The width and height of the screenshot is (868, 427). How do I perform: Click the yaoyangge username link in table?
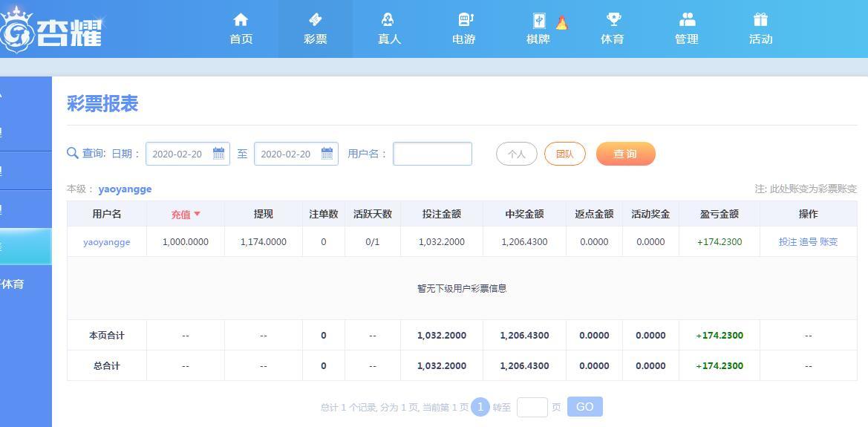[x=106, y=242]
